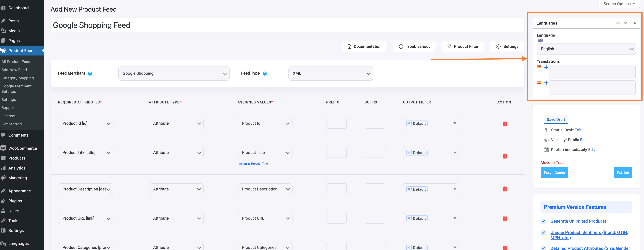Delete the Product Description attribute row

point(505,189)
